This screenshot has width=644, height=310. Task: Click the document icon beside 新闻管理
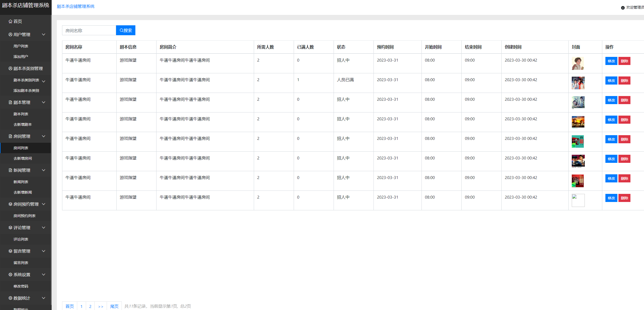click(x=10, y=170)
